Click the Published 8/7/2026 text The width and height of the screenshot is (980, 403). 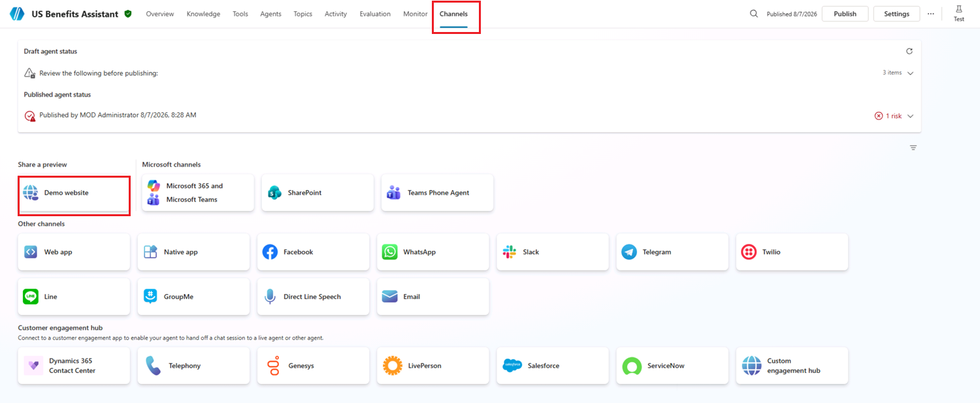792,14
